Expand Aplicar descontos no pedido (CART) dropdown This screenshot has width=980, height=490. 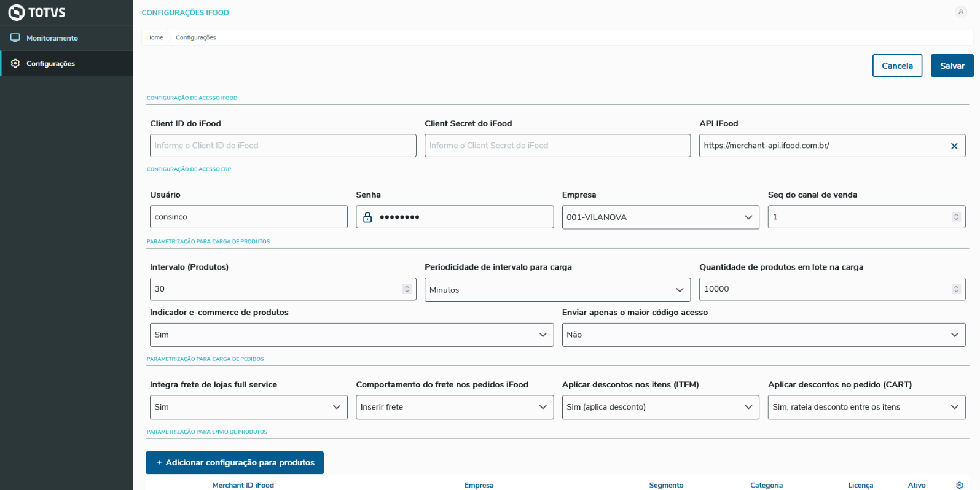tap(866, 407)
